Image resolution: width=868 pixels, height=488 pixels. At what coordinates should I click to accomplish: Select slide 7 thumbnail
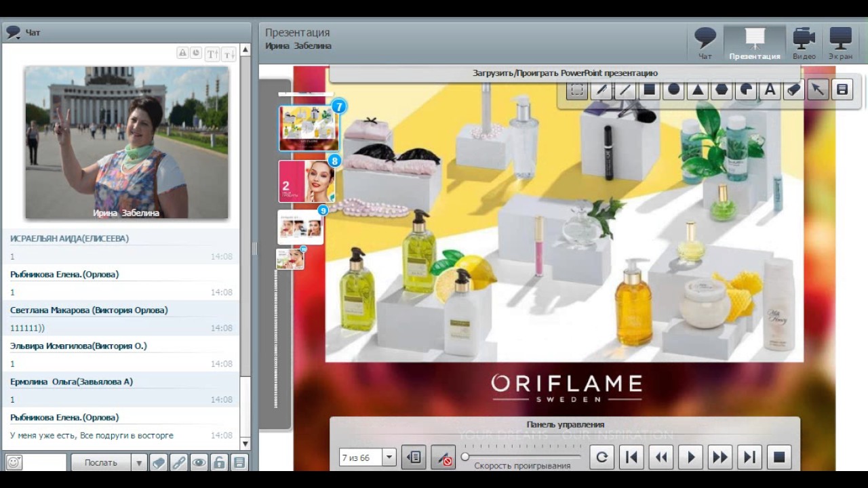tap(309, 127)
